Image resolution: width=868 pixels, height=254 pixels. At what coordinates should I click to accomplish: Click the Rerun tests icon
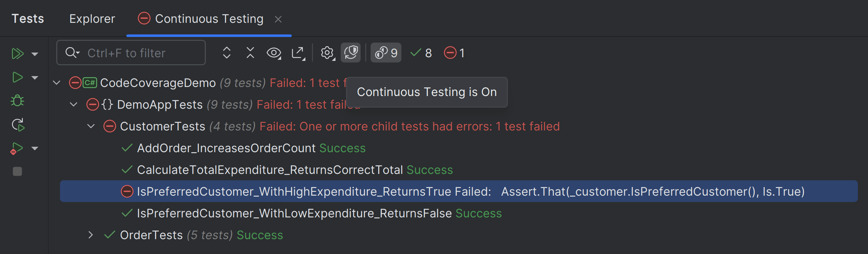point(18,125)
